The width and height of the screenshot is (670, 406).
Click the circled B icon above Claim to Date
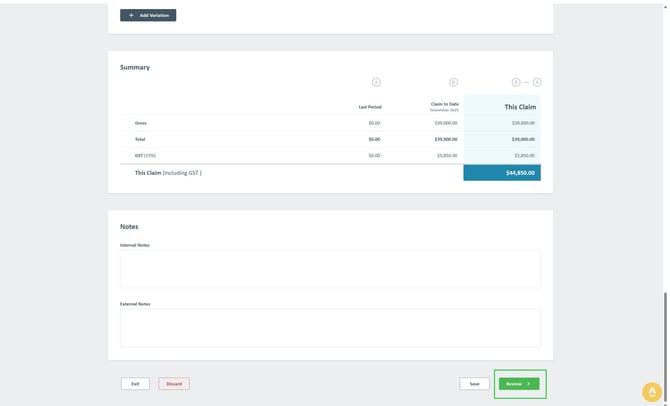point(453,82)
